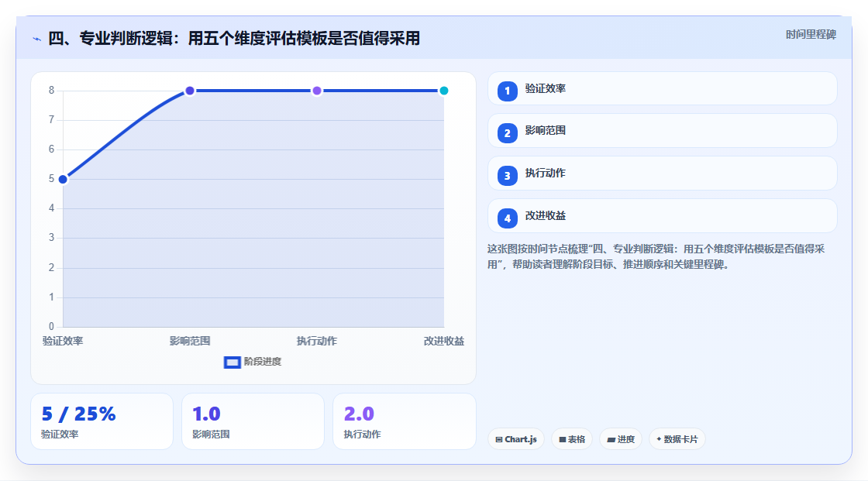The height and width of the screenshot is (481, 868).
Task: Click the 验证效率 x-axis label
Action: click(x=63, y=341)
